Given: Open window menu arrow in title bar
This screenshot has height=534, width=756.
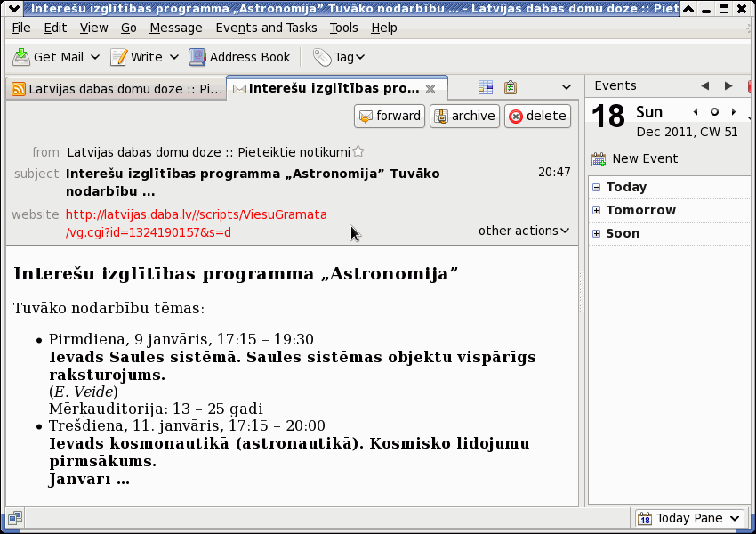Looking at the screenshot, I should point(14,8).
